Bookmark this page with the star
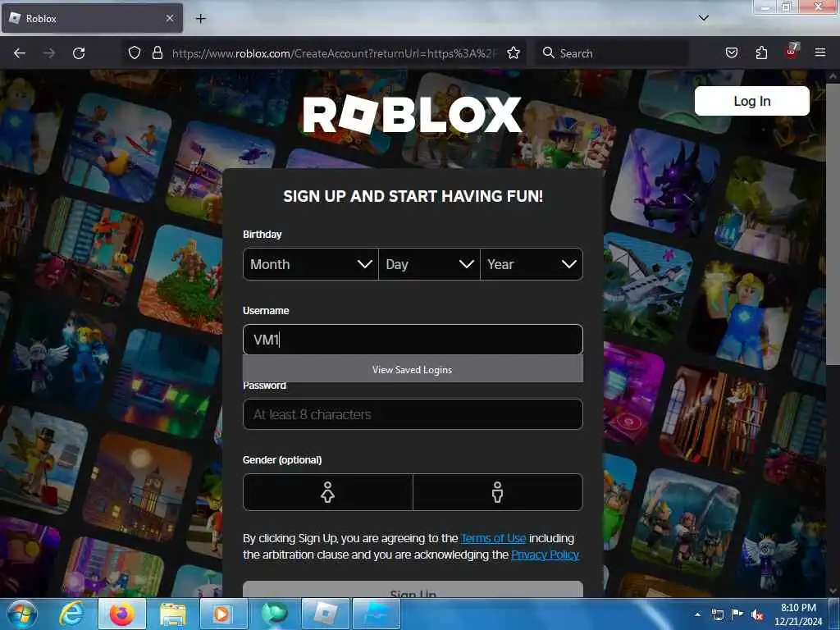840x630 pixels. click(x=514, y=52)
